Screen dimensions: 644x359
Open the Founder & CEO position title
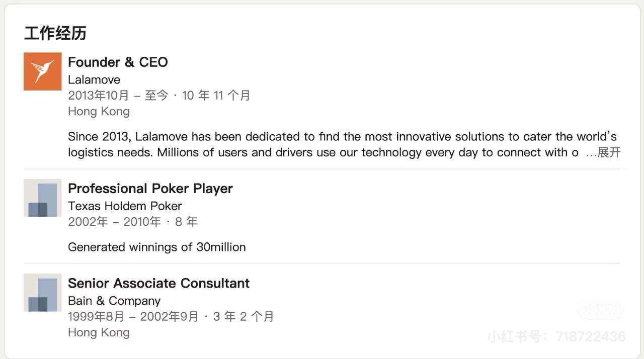(118, 62)
